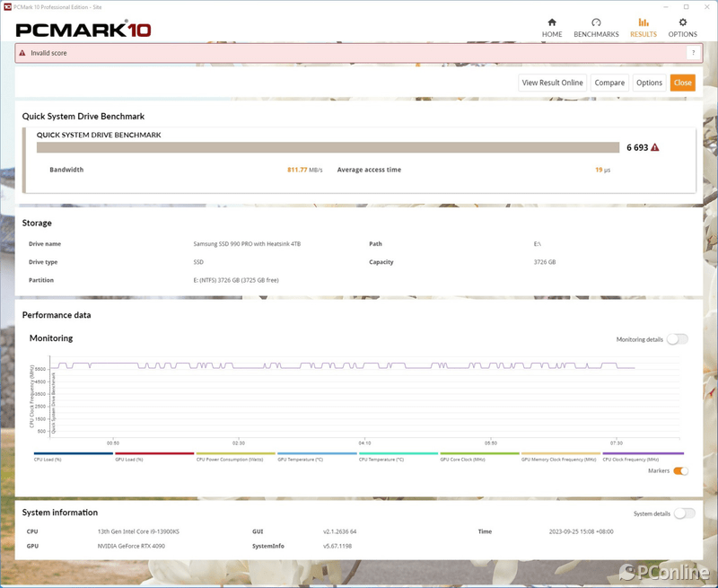
Task: Click the red warning triangle beside score 6 693
Action: pyautogui.click(x=655, y=147)
